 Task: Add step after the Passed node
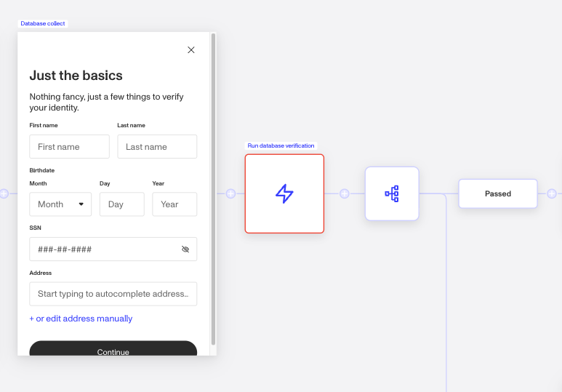click(552, 193)
